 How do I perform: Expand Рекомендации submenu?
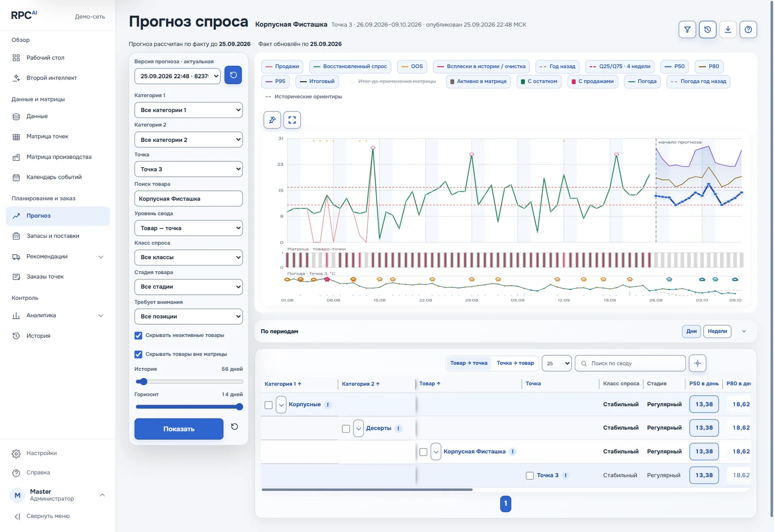(x=101, y=257)
